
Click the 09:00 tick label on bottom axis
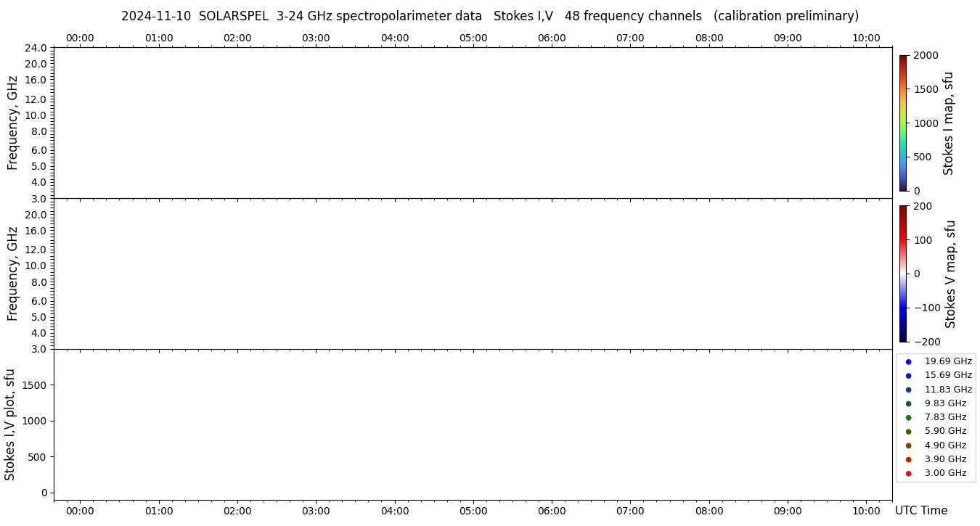click(x=788, y=511)
